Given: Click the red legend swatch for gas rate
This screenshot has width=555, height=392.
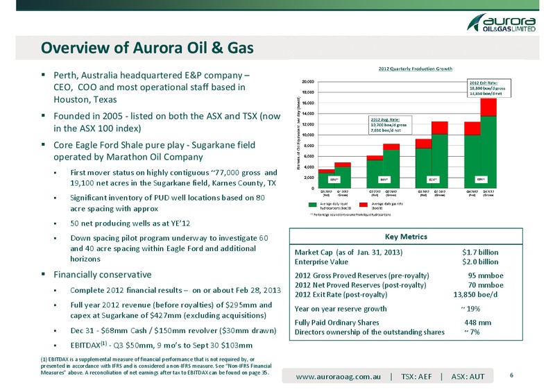Looking at the screenshot, I should (364, 205).
